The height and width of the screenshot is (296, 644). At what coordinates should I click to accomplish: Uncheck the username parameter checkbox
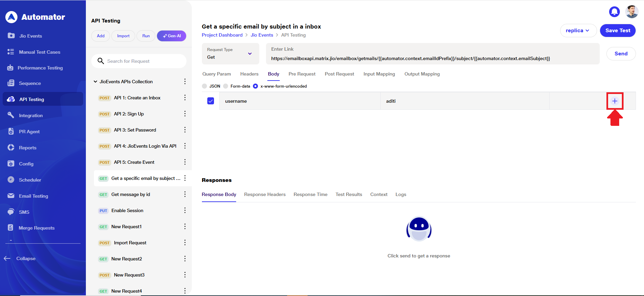tap(211, 101)
